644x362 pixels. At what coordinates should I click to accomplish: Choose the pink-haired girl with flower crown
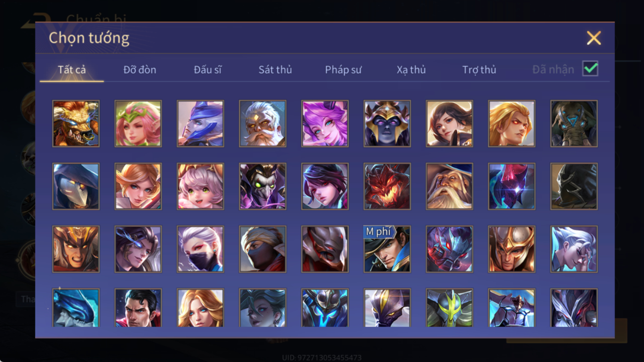click(x=138, y=124)
